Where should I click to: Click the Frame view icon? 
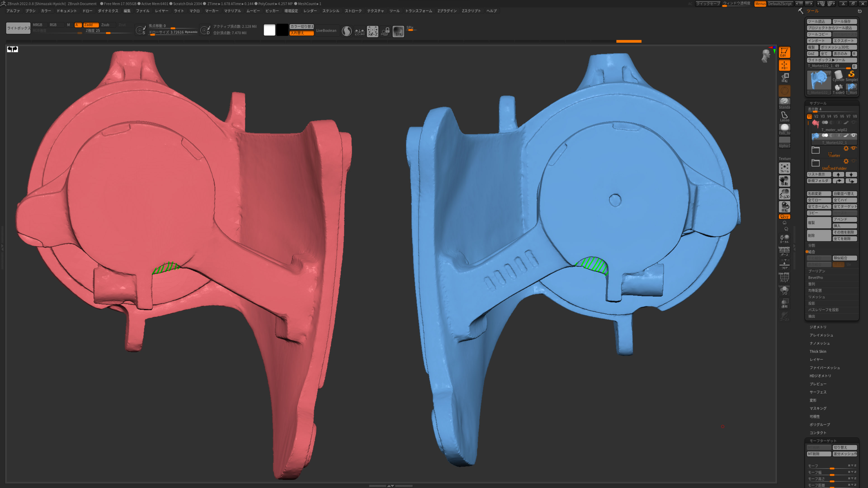pos(784,168)
